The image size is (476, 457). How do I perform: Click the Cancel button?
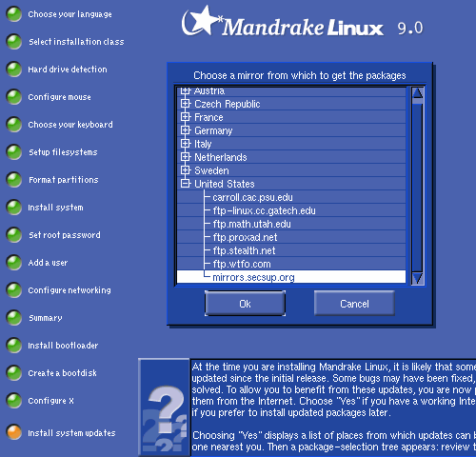(354, 304)
